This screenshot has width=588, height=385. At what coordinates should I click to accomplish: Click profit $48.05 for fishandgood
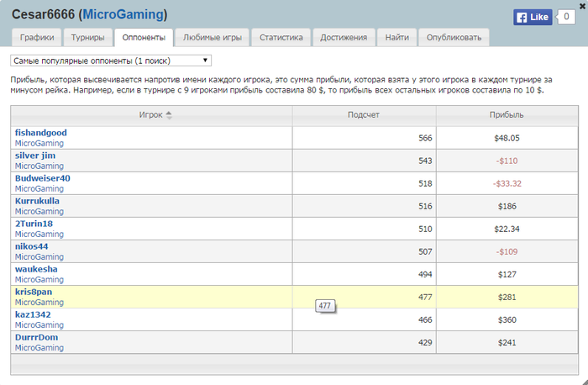click(x=507, y=138)
